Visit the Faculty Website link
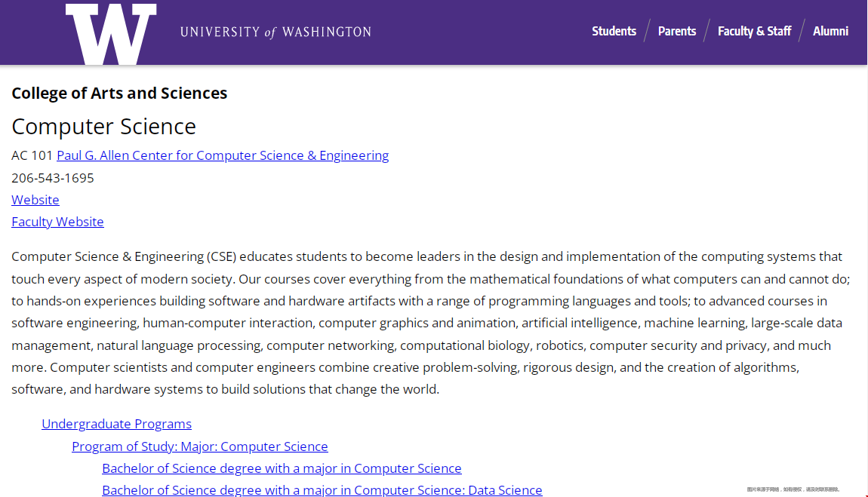The height and width of the screenshot is (497, 868). 57,222
